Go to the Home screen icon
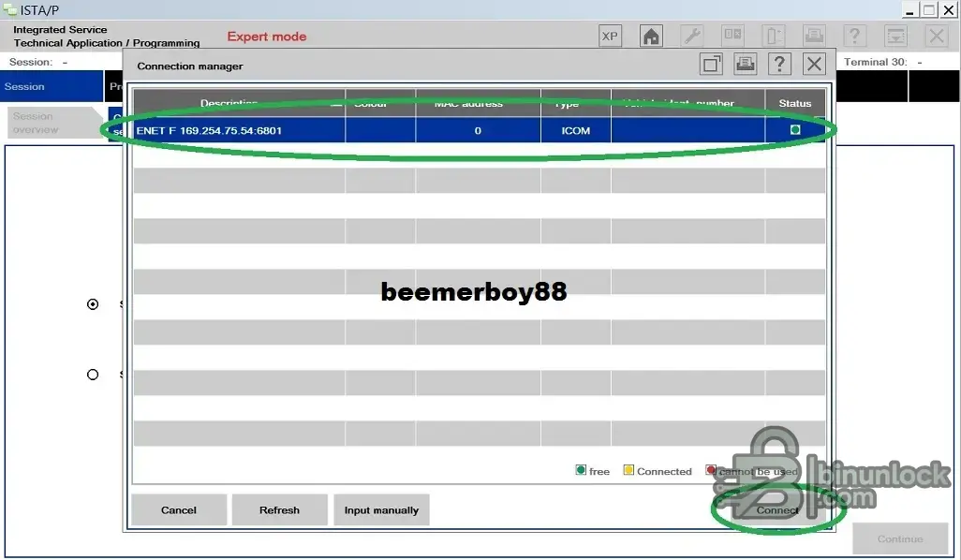 [x=651, y=37]
